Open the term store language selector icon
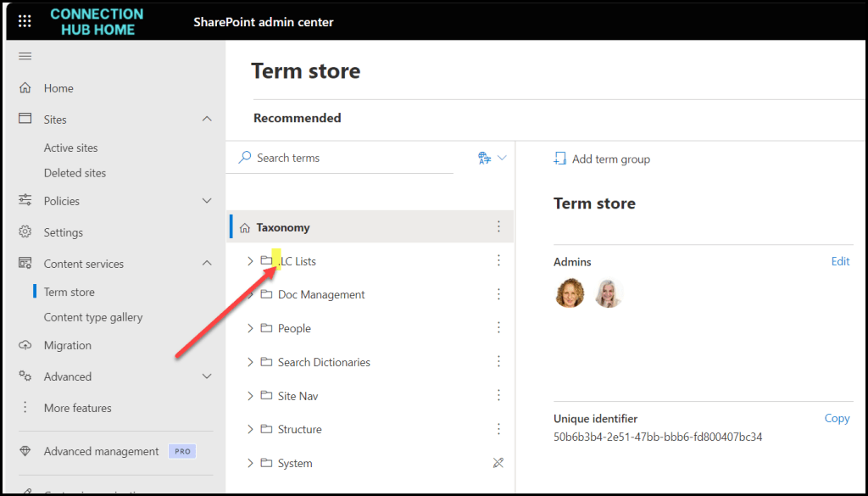 pos(485,158)
